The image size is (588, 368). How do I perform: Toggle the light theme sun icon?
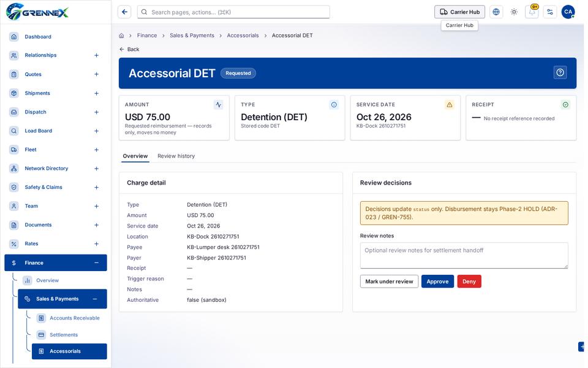coord(514,12)
